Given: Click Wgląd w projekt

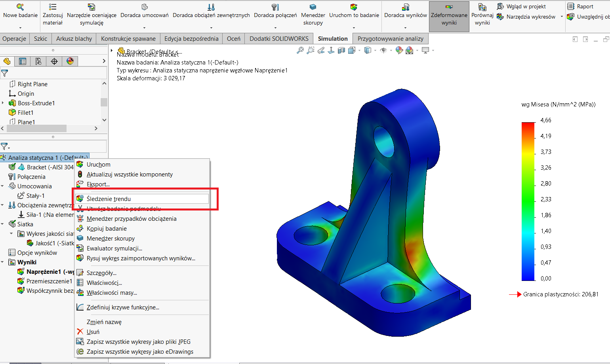Looking at the screenshot, I should click(x=521, y=6).
